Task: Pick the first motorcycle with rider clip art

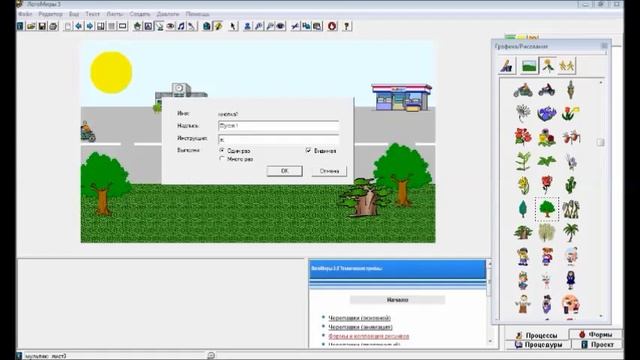Action: tap(523, 90)
